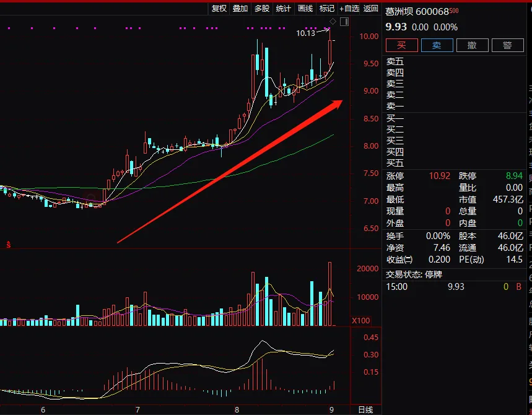Toggle the side panel layout icon
The height and width of the screenshot is (415, 532).
click(344, 22)
